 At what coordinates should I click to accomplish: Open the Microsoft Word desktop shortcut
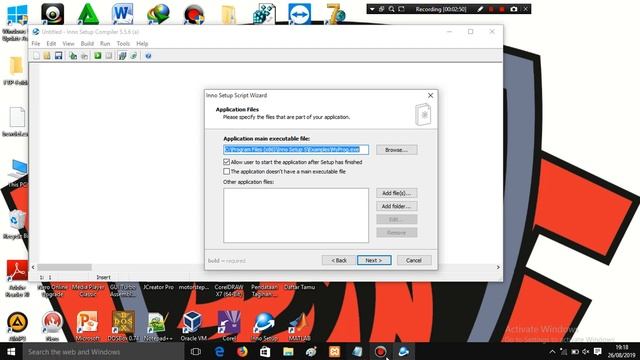(122, 14)
